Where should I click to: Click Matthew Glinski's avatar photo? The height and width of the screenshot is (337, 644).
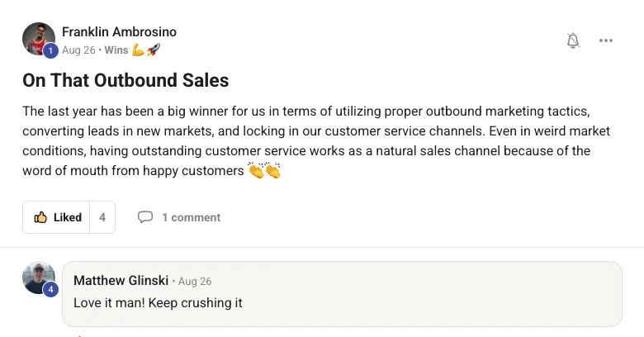38,277
